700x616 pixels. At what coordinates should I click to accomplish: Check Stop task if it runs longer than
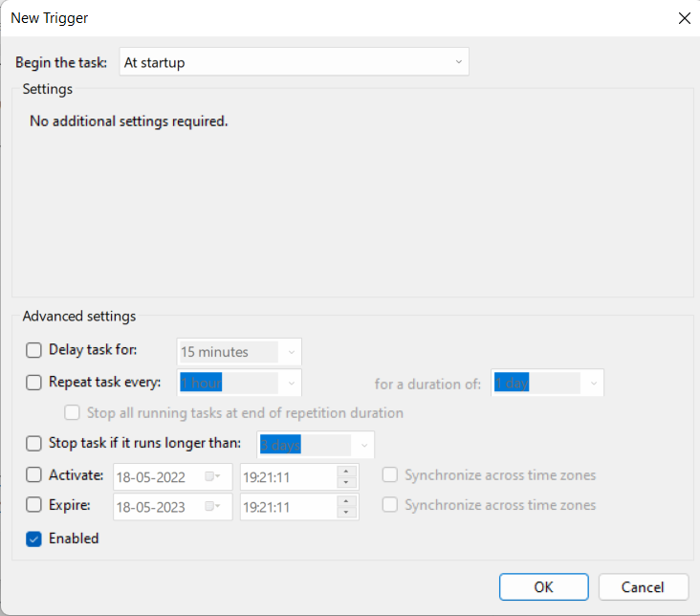(x=33, y=444)
